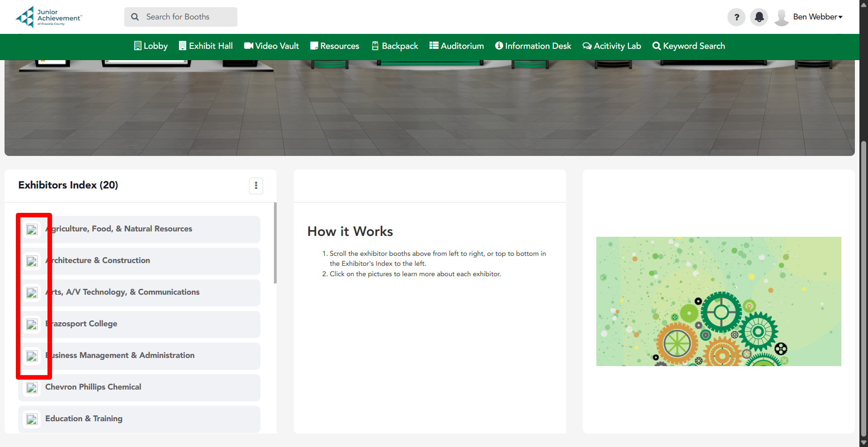Click the Search for Booths field

click(x=181, y=17)
